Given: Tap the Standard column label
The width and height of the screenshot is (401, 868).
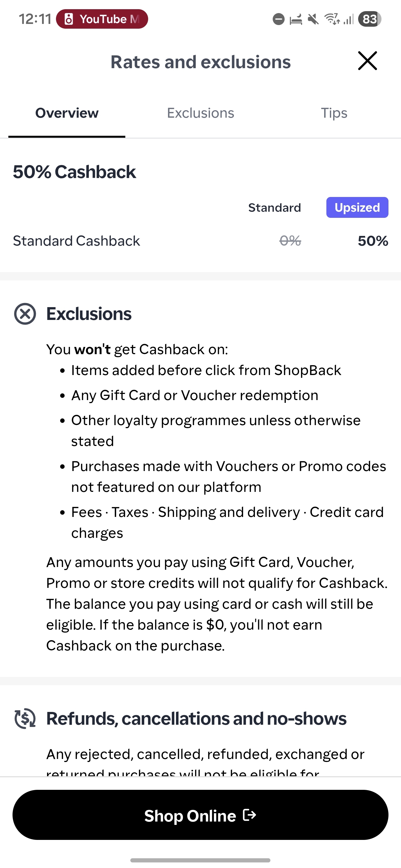Looking at the screenshot, I should tap(274, 208).
